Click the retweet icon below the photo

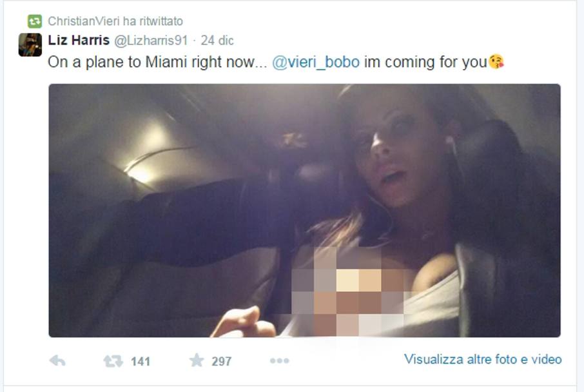pyautogui.click(x=113, y=361)
